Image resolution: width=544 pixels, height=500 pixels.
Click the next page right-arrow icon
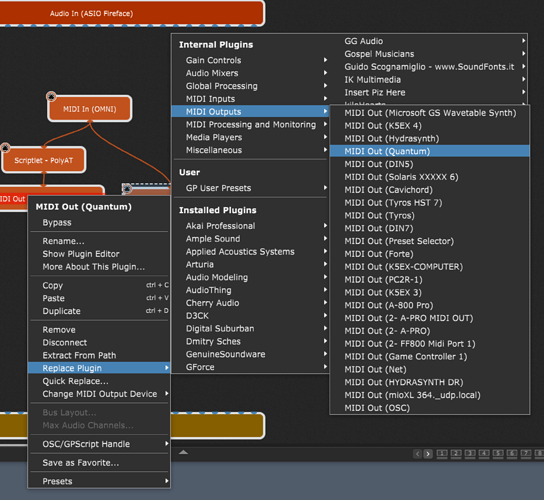428,454
